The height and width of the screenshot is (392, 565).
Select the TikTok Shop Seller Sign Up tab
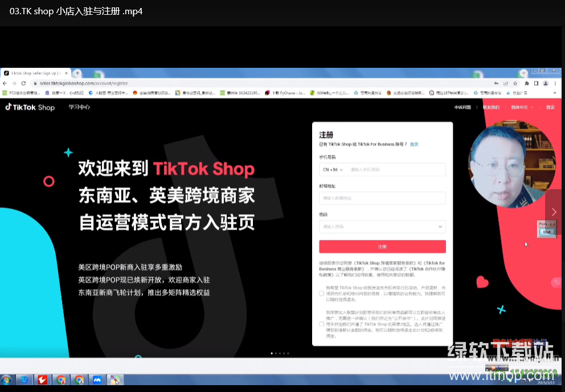coord(35,73)
